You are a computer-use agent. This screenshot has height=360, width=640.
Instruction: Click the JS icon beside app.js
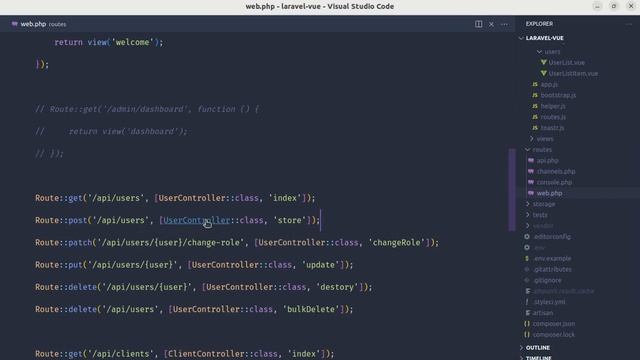[x=535, y=84]
